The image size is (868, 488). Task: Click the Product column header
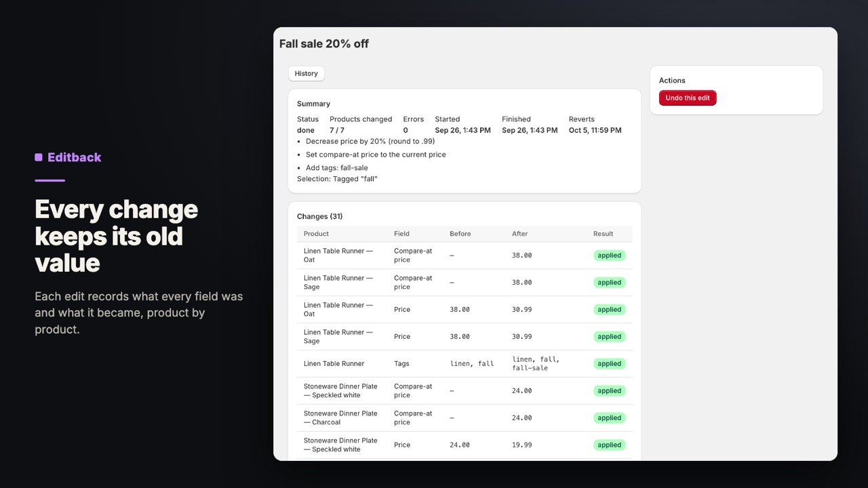316,234
